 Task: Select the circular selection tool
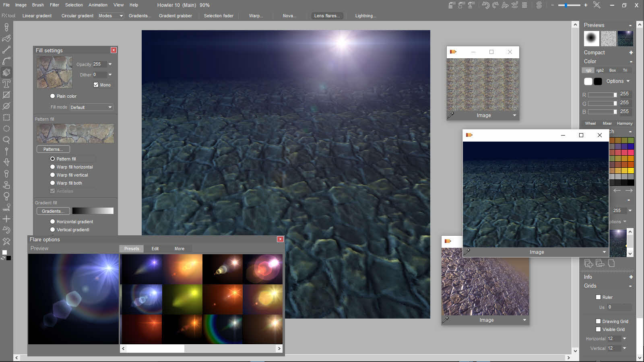6,129
